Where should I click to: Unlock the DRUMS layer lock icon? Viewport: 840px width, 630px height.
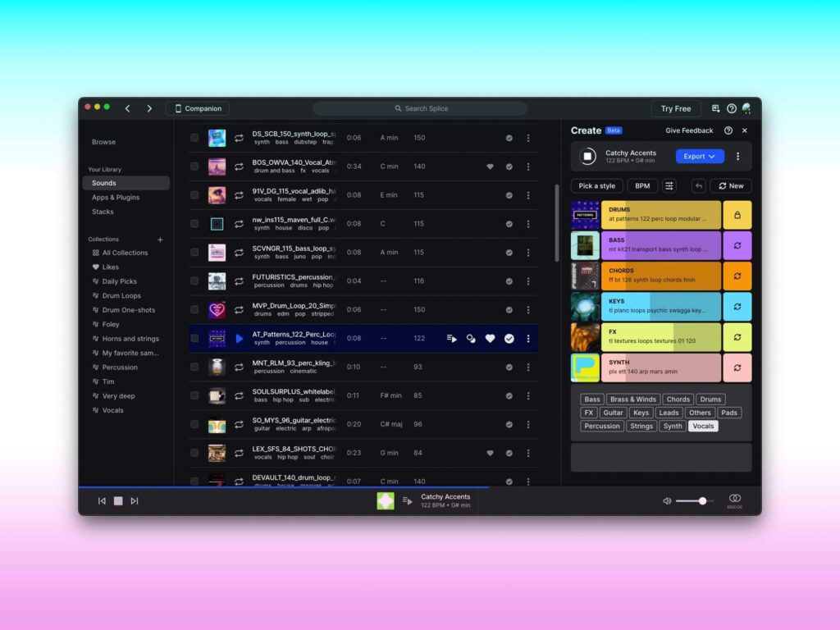click(737, 215)
